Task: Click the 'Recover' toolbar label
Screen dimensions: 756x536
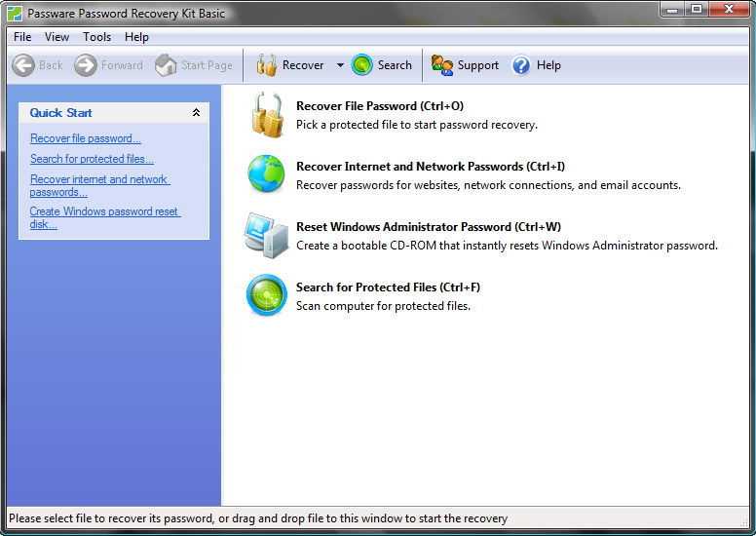Action: pos(303,65)
